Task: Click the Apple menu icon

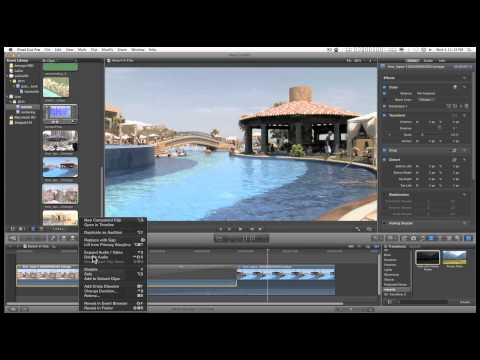Action: (10, 50)
